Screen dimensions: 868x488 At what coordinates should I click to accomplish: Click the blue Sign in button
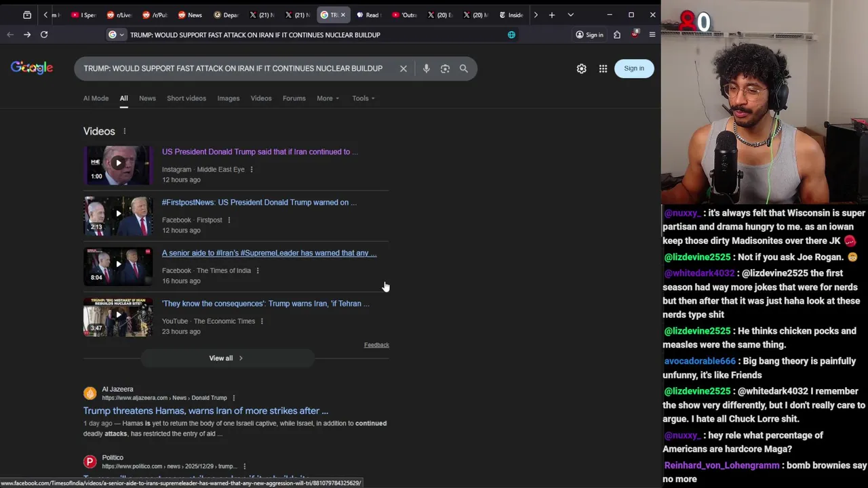(634, 68)
